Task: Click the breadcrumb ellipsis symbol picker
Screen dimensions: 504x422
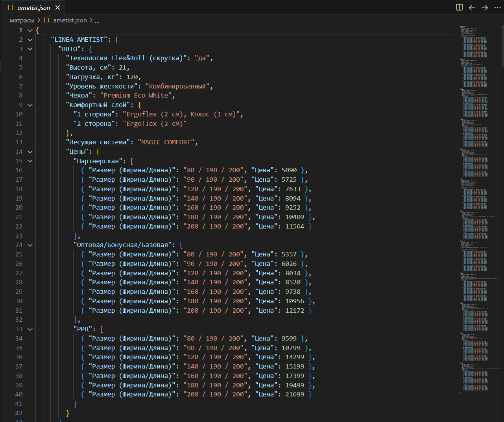Action: (x=97, y=20)
